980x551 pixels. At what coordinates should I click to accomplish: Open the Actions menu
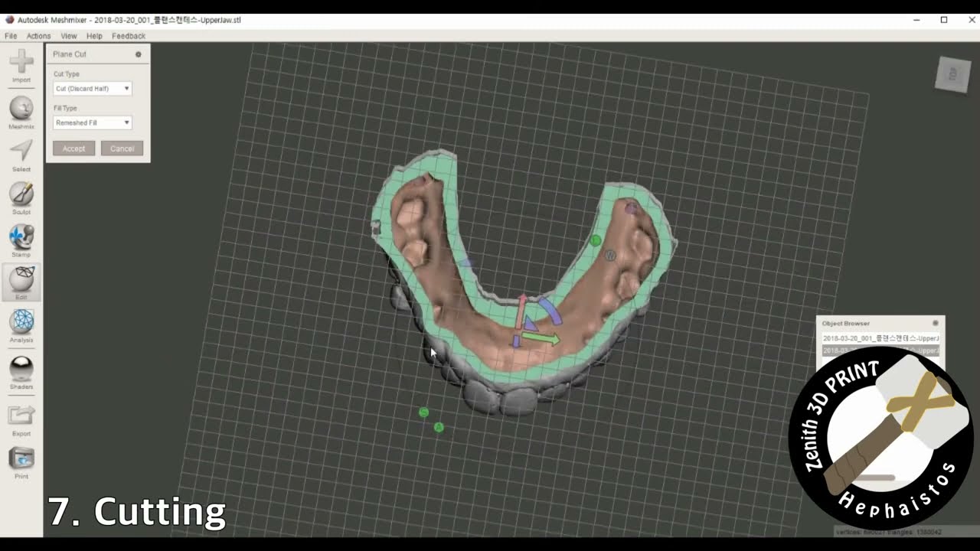coord(38,36)
